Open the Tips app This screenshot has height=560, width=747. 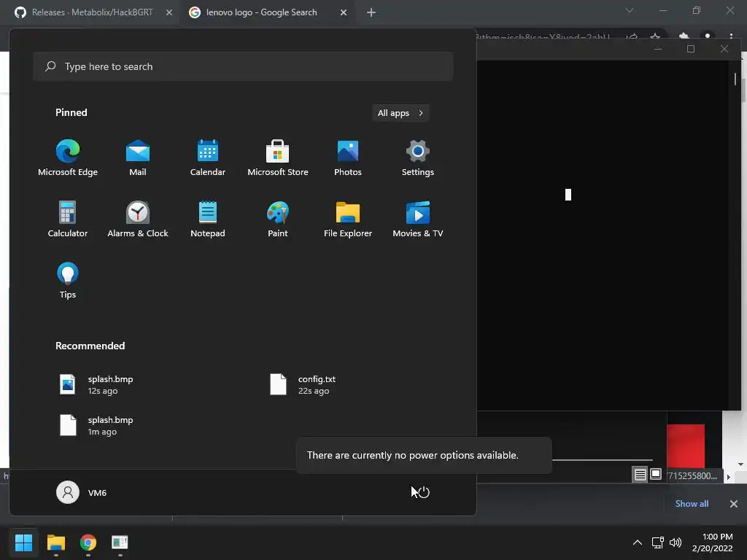tap(68, 281)
